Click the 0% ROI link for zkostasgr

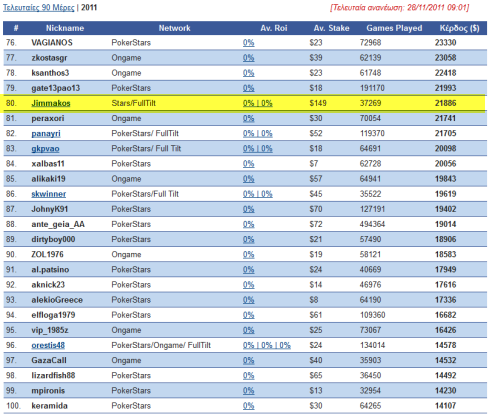click(x=249, y=58)
